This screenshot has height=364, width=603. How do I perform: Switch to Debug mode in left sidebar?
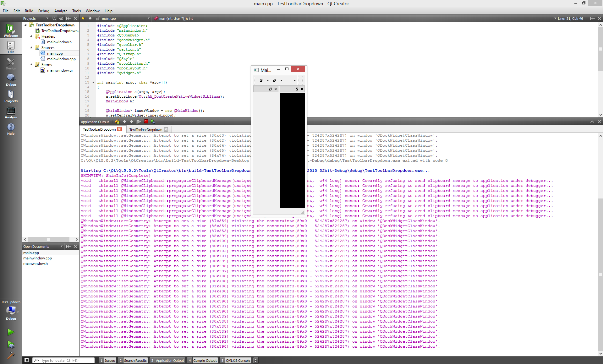point(11,79)
